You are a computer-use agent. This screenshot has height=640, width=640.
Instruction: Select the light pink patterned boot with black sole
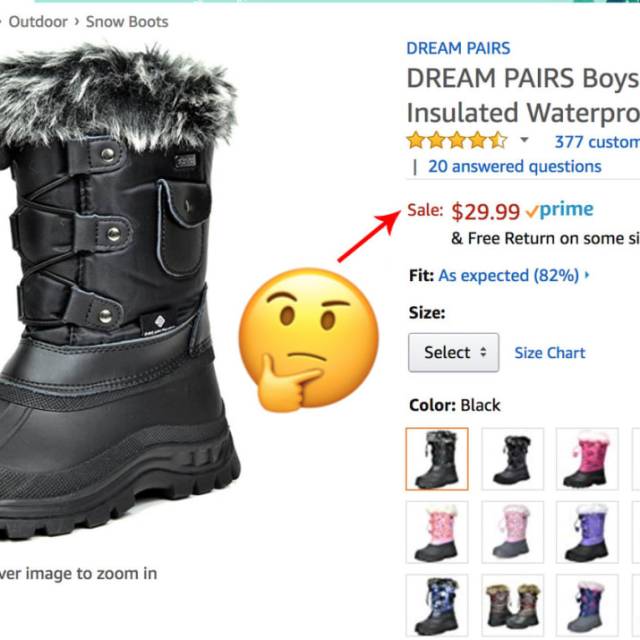436,532
